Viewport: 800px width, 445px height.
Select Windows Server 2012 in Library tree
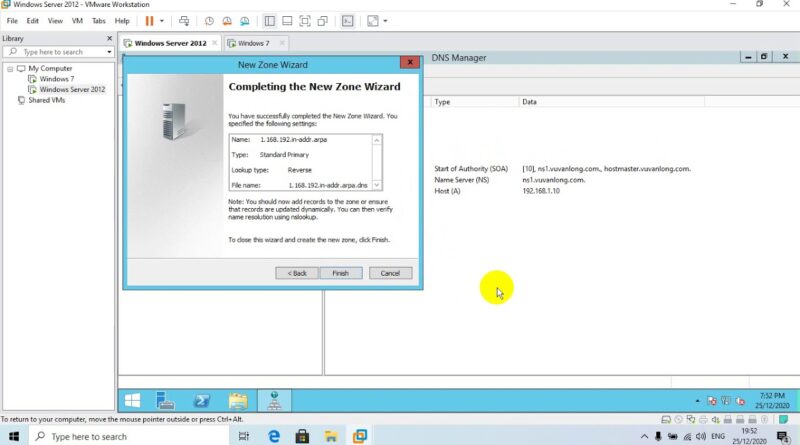(x=72, y=89)
